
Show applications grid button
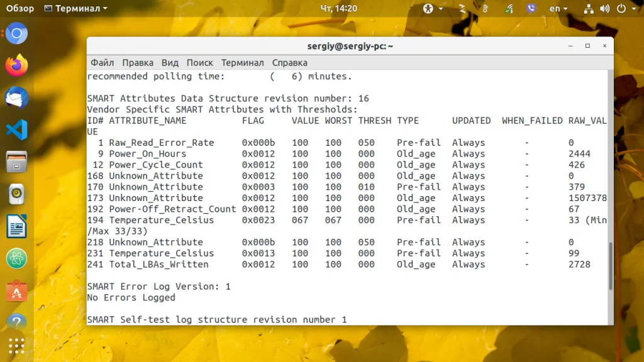coord(16,346)
